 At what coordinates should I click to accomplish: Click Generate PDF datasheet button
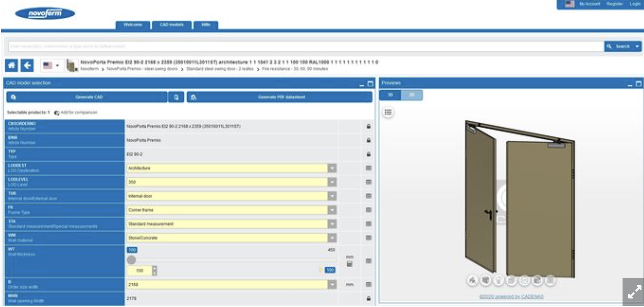280,97
